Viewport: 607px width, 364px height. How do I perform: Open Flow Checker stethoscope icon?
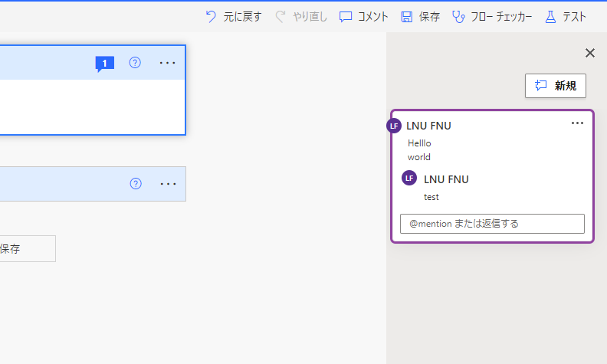(458, 17)
